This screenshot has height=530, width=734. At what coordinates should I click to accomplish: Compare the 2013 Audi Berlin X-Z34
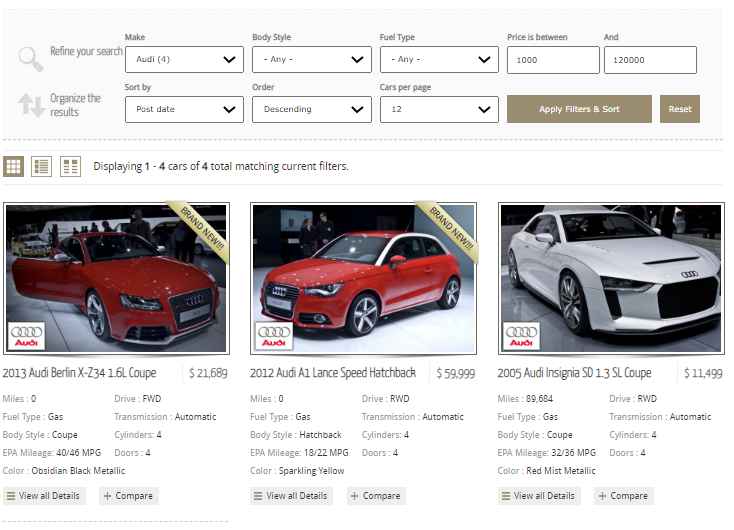[129, 496]
